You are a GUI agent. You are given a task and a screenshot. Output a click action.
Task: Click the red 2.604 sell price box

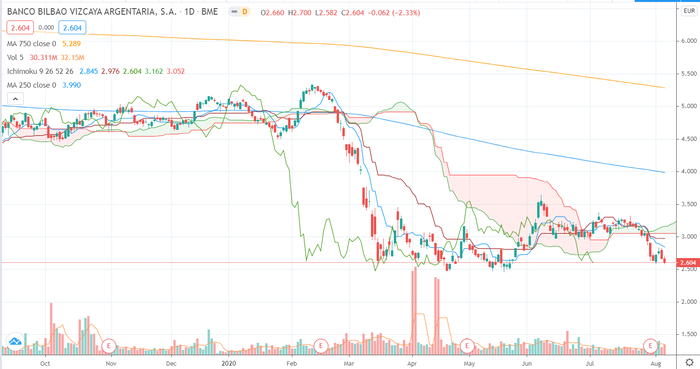tap(20, 28)
